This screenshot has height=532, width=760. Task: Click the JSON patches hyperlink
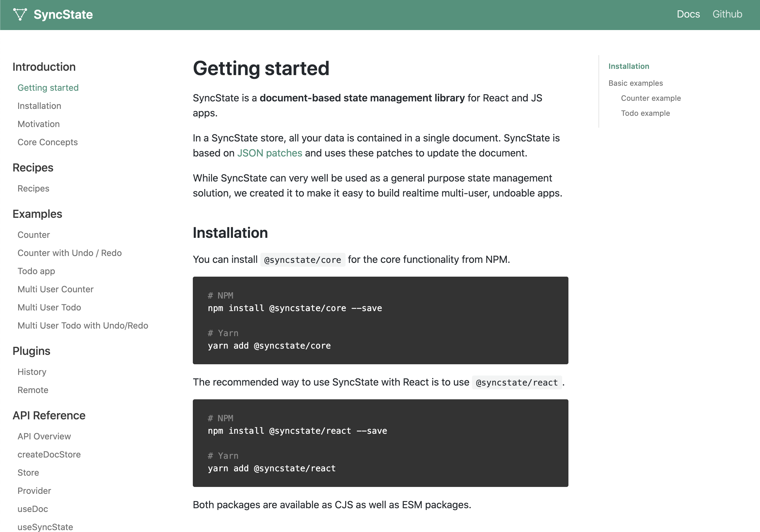point(270,153)
